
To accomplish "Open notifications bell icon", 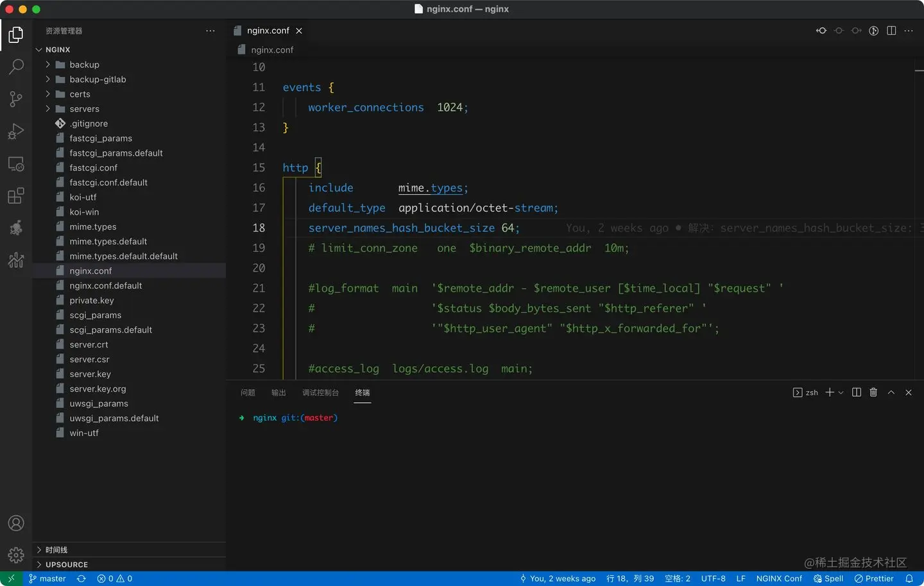I will (909, 578).
